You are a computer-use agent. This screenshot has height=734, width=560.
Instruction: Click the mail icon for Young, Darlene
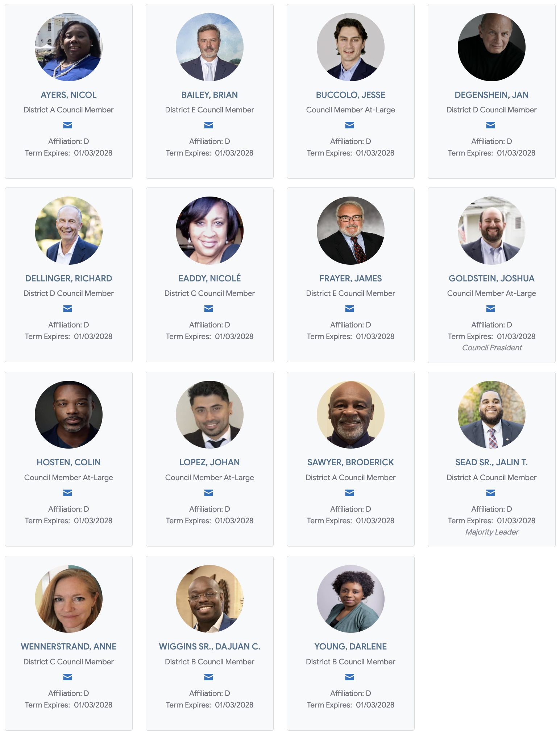pos(349,677)
